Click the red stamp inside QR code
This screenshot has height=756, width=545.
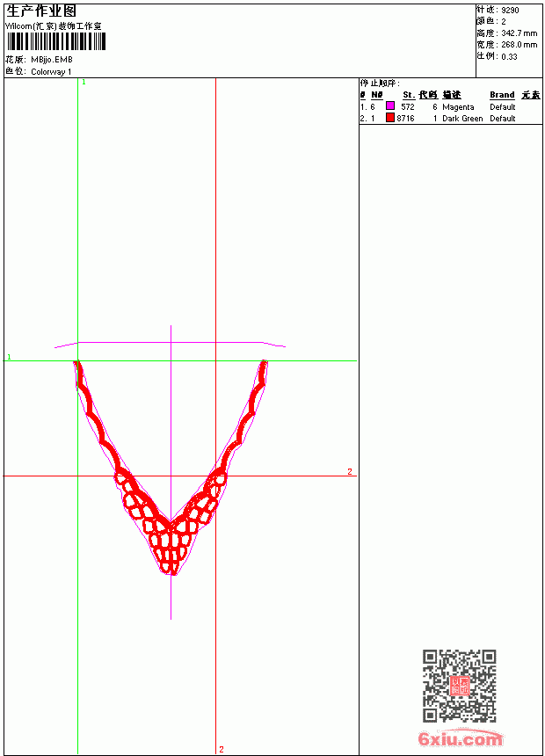[x=459, y=686]
